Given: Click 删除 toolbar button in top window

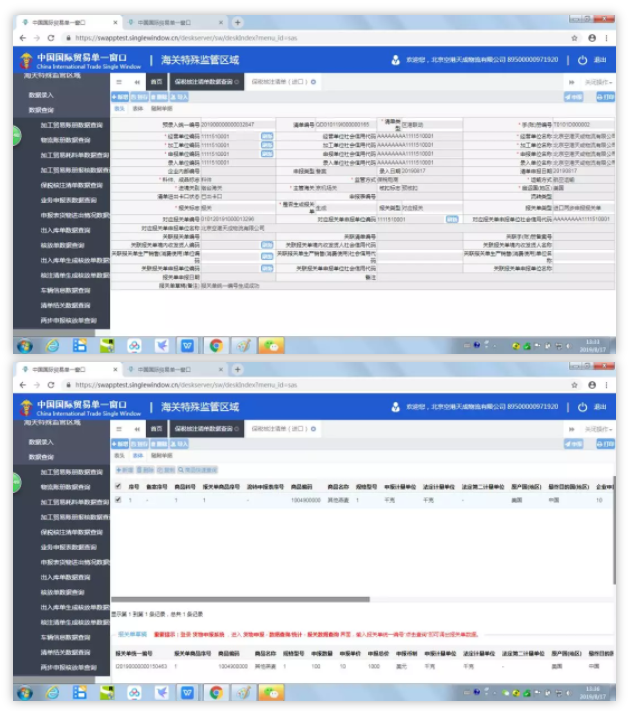Looking at the screenshot, I should pyautogui.click(x=159, y=97).
